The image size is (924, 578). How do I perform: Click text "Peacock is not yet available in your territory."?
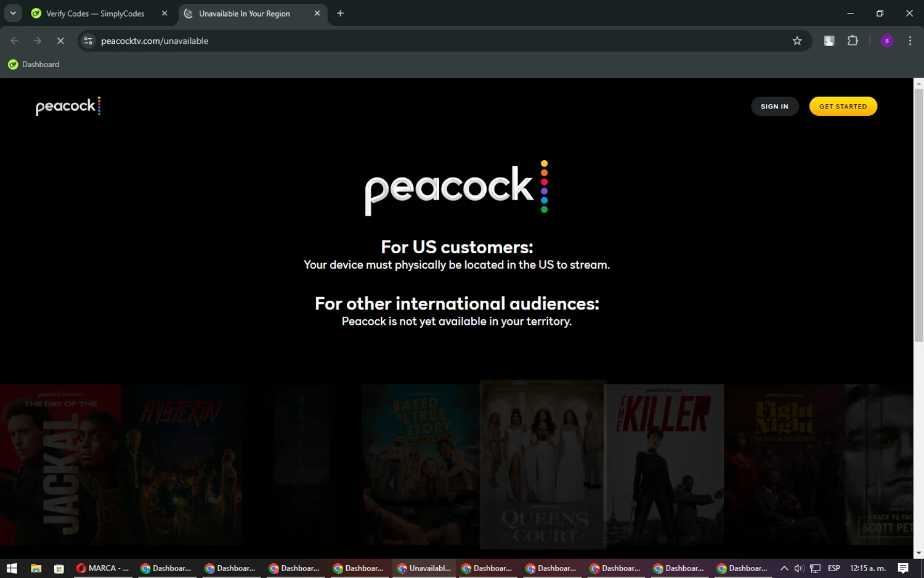click(x=457, y=322)
